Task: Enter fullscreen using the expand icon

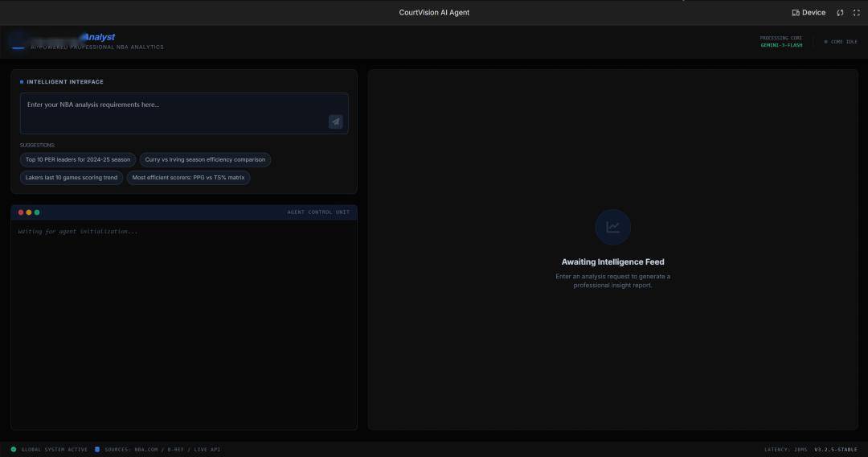Action: coord(856,13)
